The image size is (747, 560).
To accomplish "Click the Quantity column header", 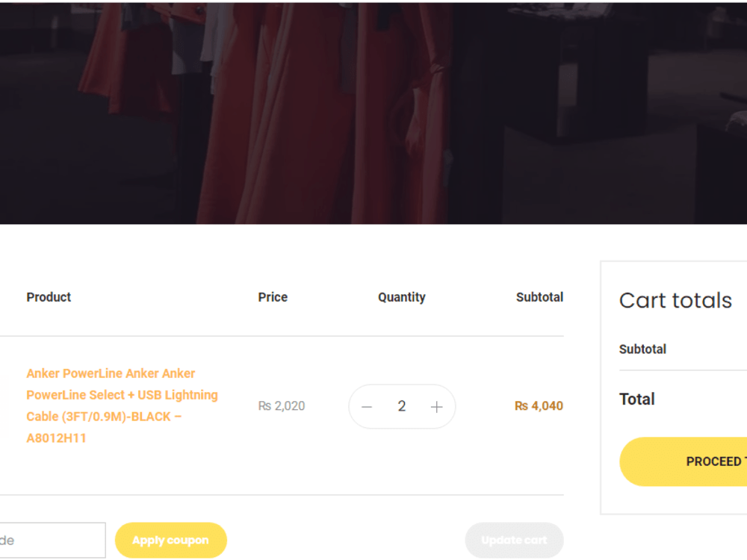I will pos(402,297).
